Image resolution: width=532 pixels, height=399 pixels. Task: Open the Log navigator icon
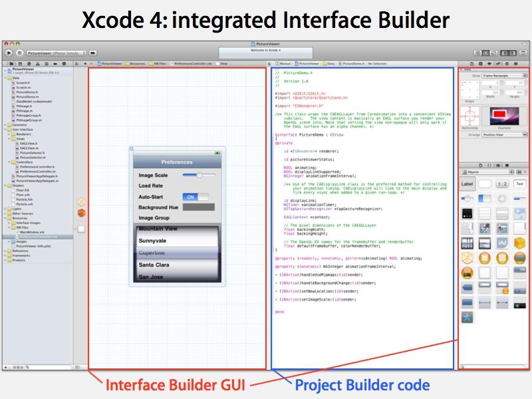coord(64,64)
